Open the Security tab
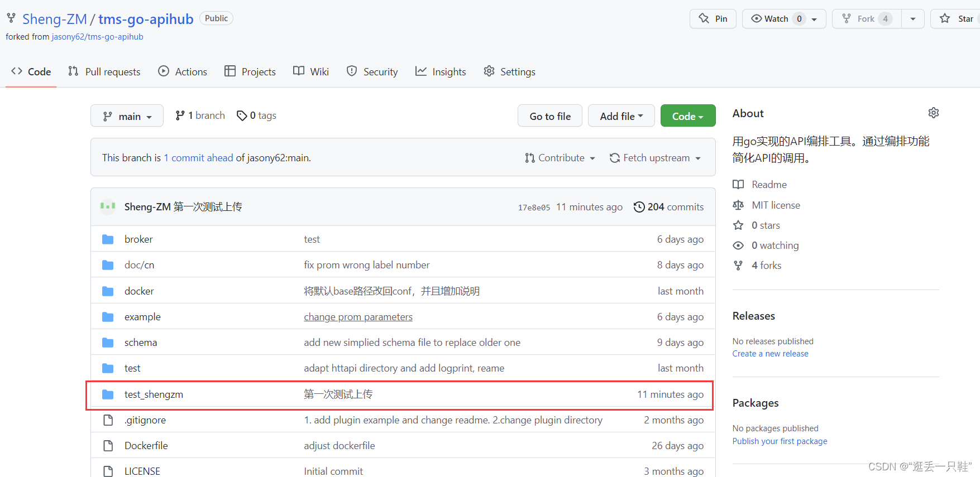This screenshot has width=980, height=477. pos(372,72)
